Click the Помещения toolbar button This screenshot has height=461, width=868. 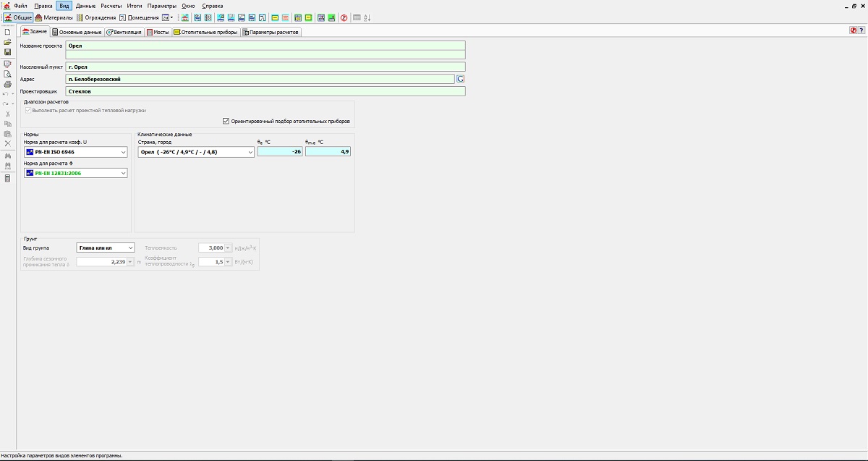click(139, 17)
